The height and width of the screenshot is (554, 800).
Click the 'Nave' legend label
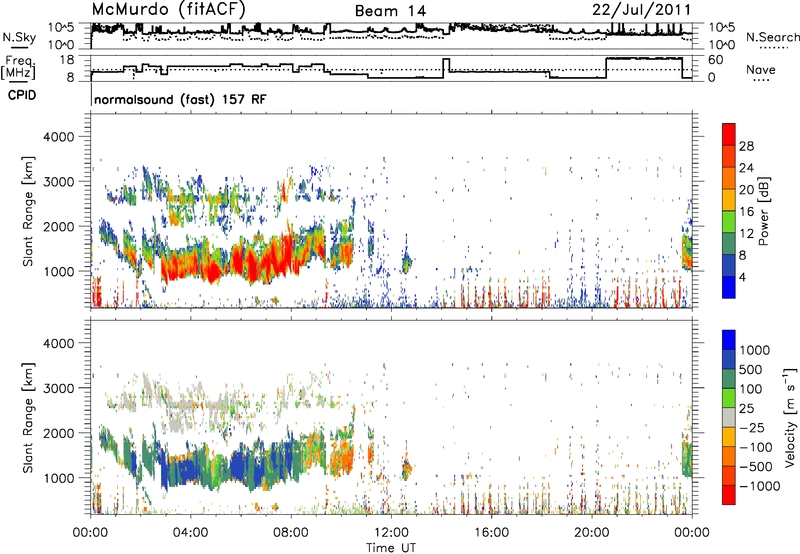tap(760, 69)
